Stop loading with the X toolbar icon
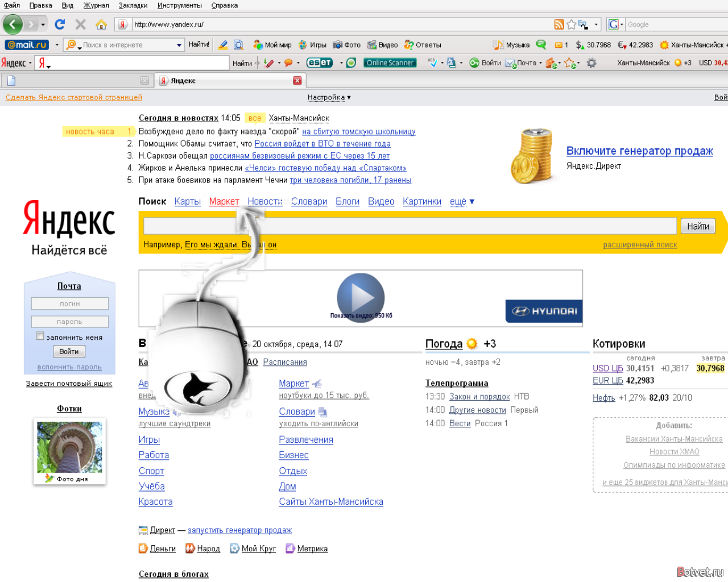 pos(80,24)
